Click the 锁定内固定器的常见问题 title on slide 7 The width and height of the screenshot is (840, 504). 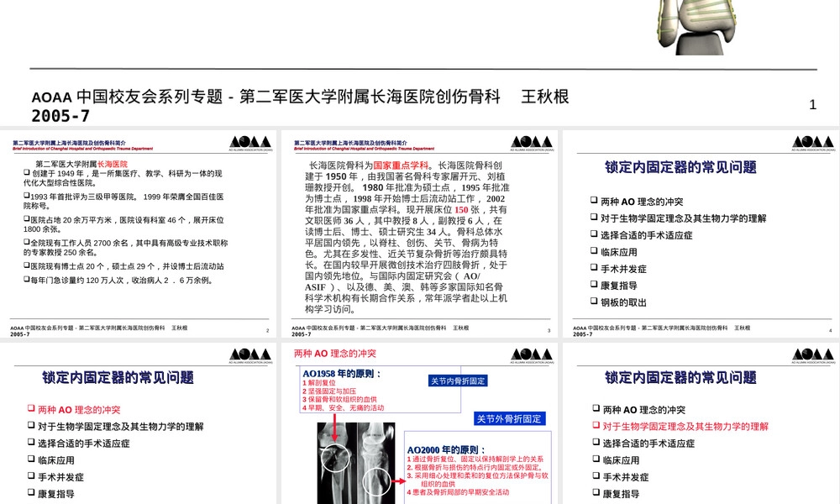(x=680, y=378)
